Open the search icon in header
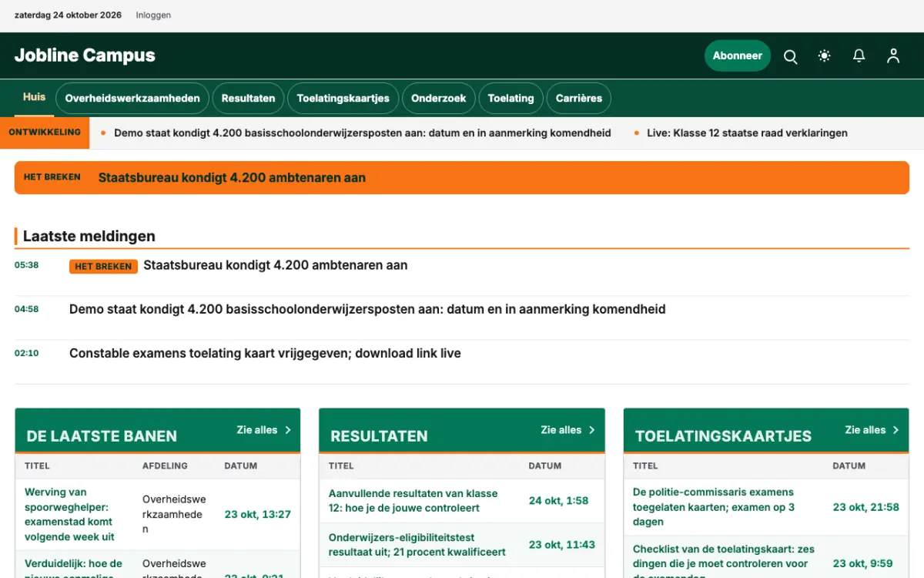Image resolution: width=924 pixels, height=578 pixels. coord(790,56)
